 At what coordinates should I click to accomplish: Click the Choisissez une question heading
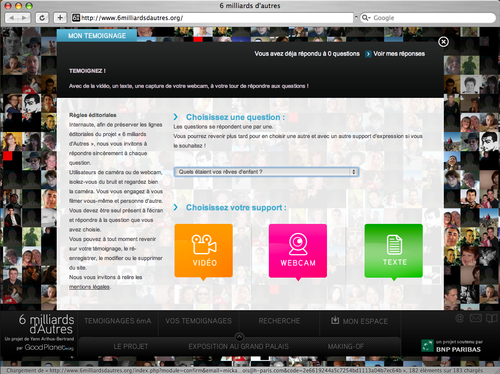coord(235,117)
